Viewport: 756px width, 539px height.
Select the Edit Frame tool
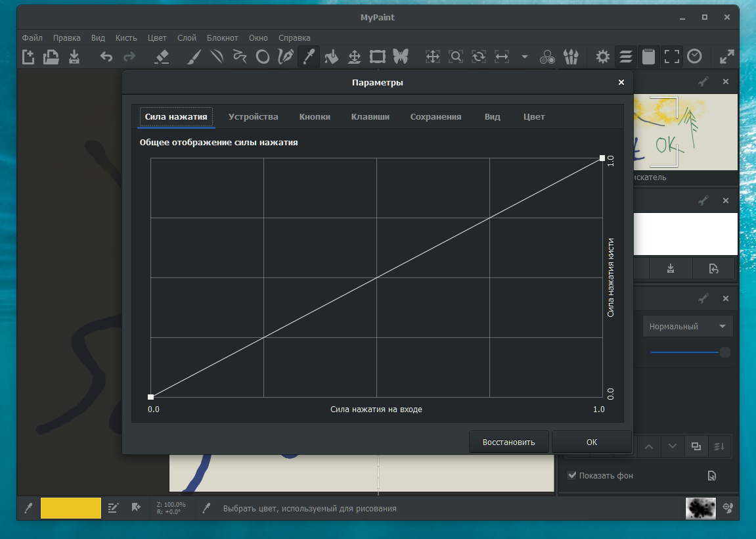[x=378, y=57]
